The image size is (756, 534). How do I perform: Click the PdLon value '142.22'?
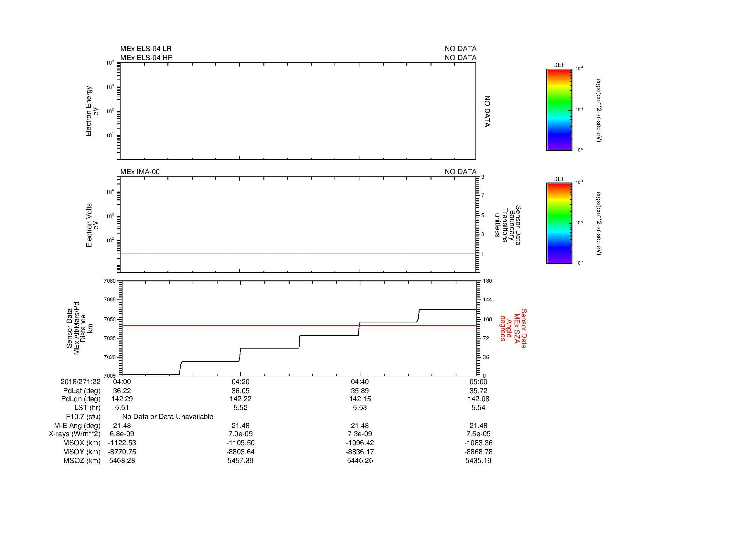click(241, 399)
